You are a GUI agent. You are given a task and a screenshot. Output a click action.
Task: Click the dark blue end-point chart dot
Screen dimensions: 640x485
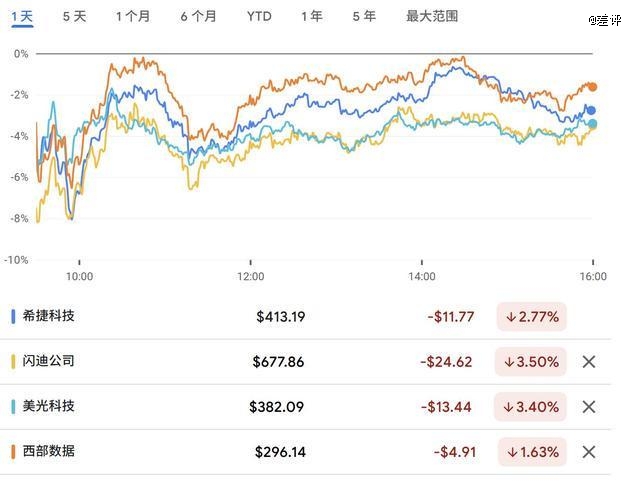coord(592,110)
